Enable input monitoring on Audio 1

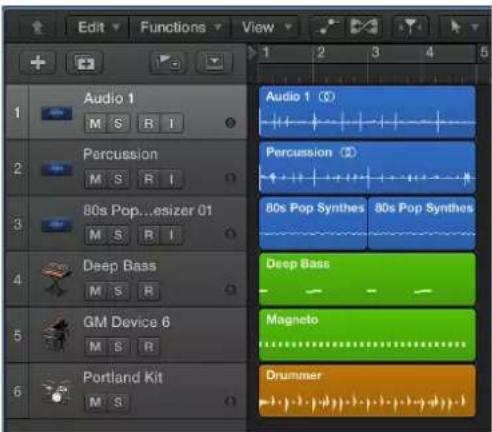[171, 124]
